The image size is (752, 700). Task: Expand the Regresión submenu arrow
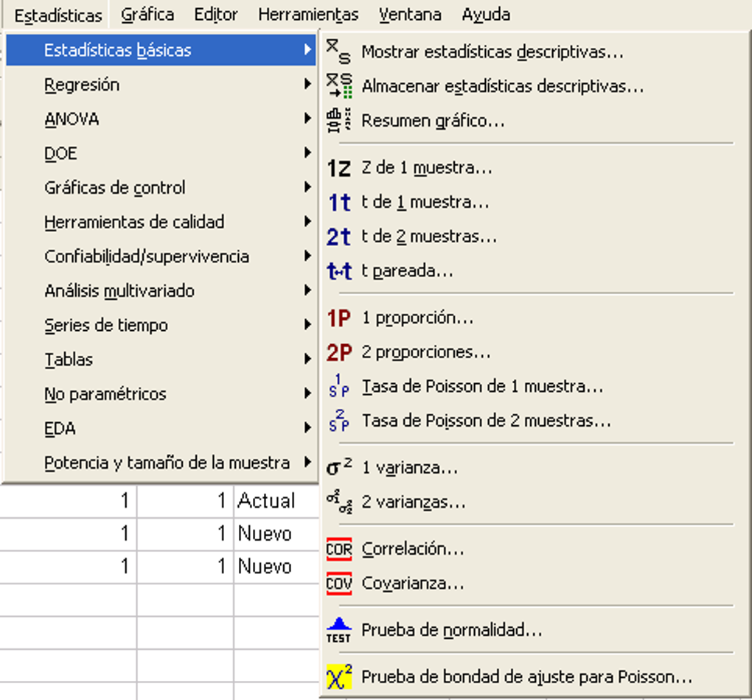pyautogui.click(x=307, y=85)
